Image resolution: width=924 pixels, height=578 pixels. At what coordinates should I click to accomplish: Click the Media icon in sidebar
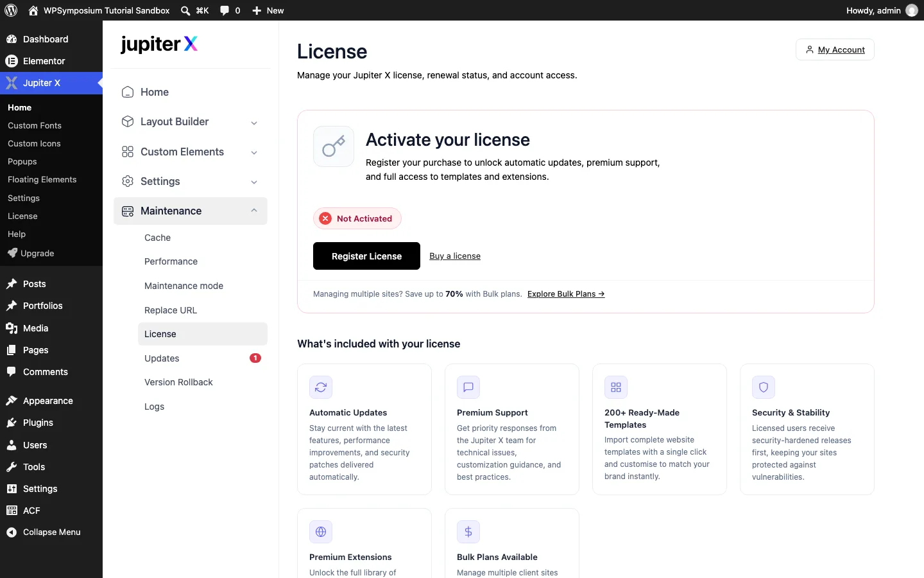point(12,328)
